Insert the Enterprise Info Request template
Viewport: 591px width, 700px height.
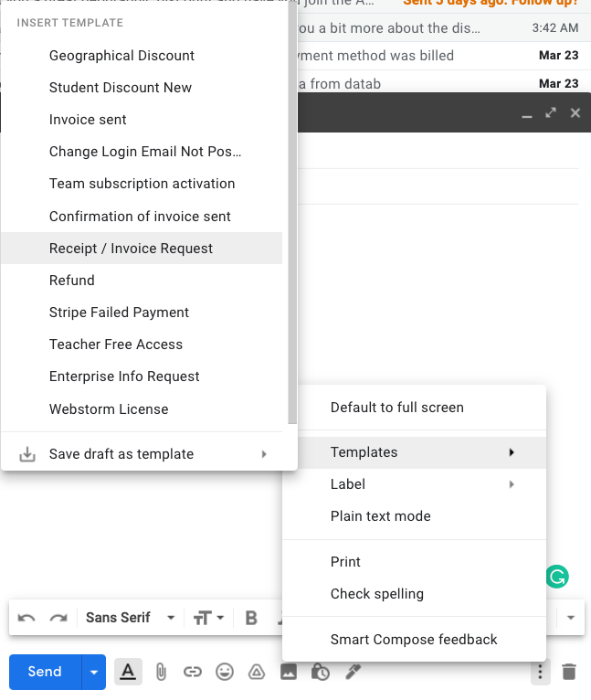142,377
